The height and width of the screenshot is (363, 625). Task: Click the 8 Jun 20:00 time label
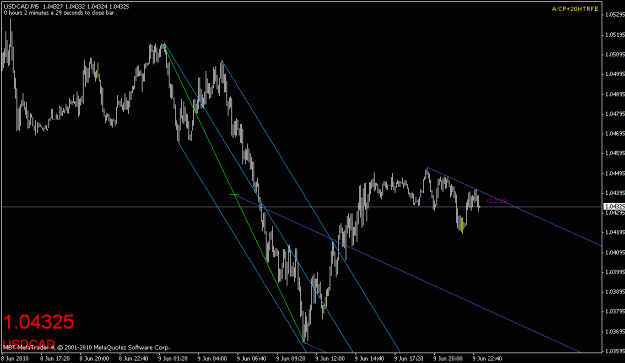click(94, 359)
